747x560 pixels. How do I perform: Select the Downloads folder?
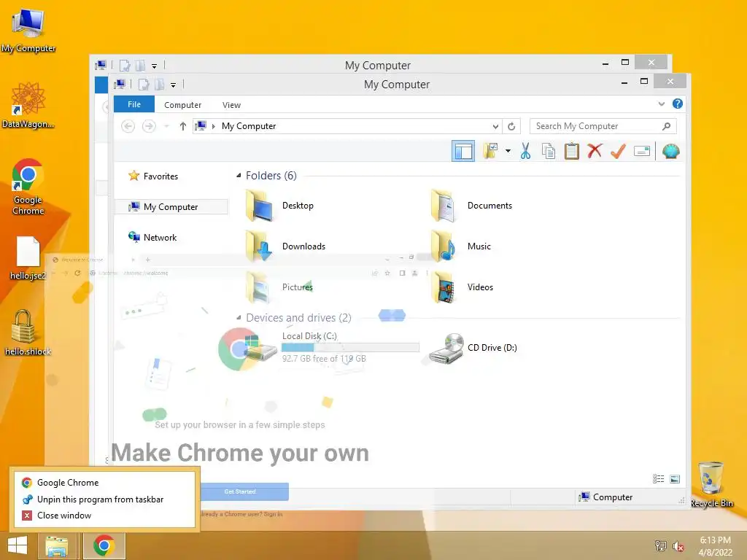286,246
